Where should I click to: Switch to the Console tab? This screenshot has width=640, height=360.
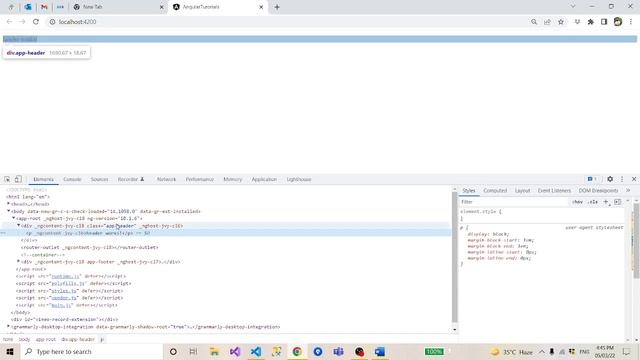72,180
